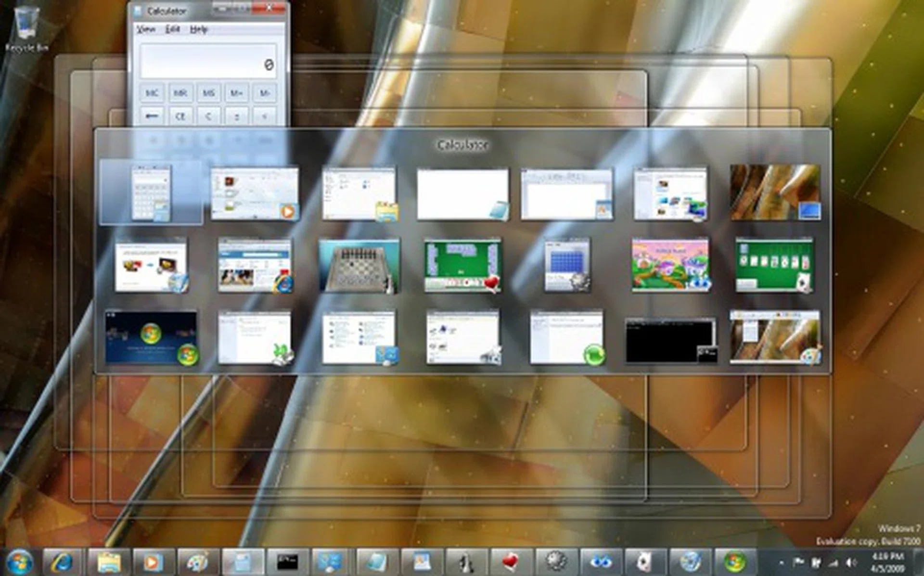Open Calculator's Help menu
This screenshot has width=924, height=576.
click(x=198, y=29)
